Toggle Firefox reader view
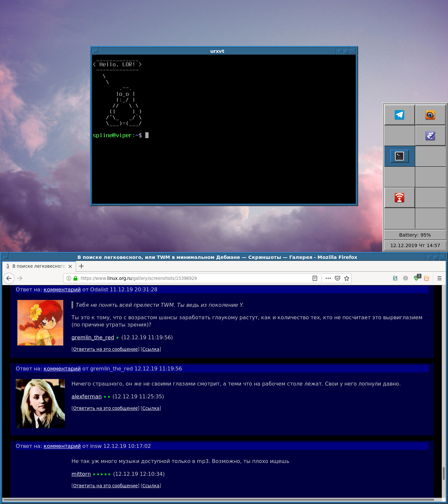The image size is (448, 504). coord(315,278)
